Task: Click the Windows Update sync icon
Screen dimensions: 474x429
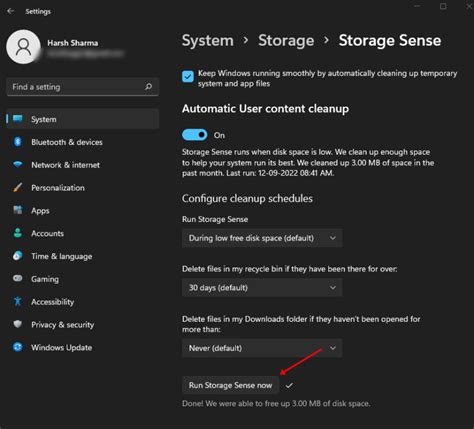Action: tap(18, 347)
